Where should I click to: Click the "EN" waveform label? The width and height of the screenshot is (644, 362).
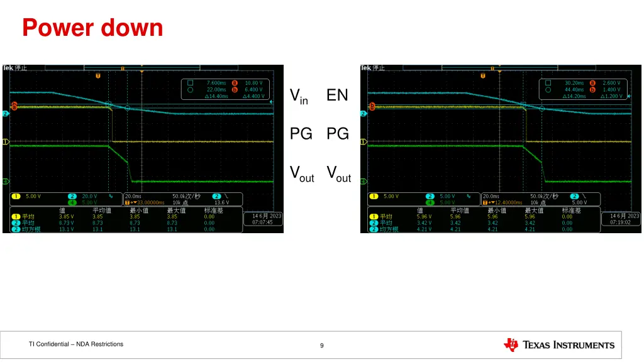337,95
